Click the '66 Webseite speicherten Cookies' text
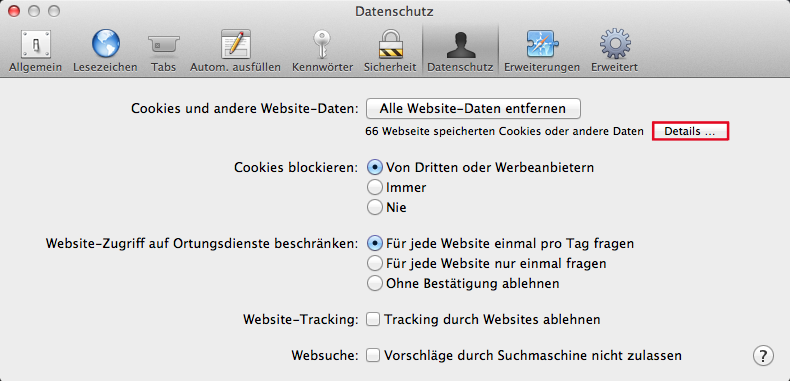Screen dimensions: 790x381 point(504,132)
